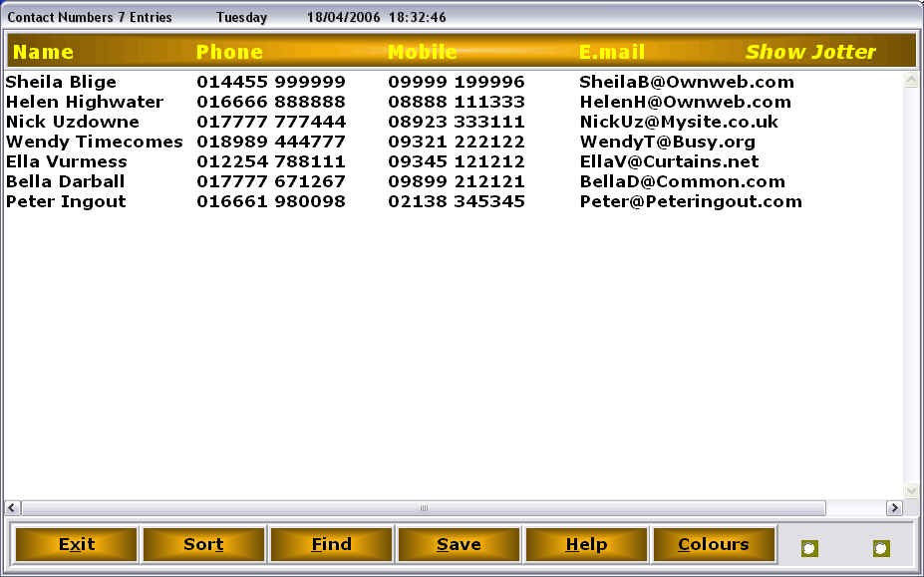
Task: Click mobile number 02138 345345
Action: pos(457,201)
